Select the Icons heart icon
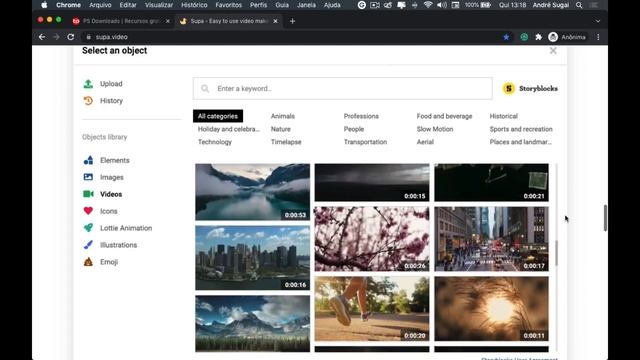Viewport: 640px width, 360px height. pyautogui.click(x=88, y=211)
